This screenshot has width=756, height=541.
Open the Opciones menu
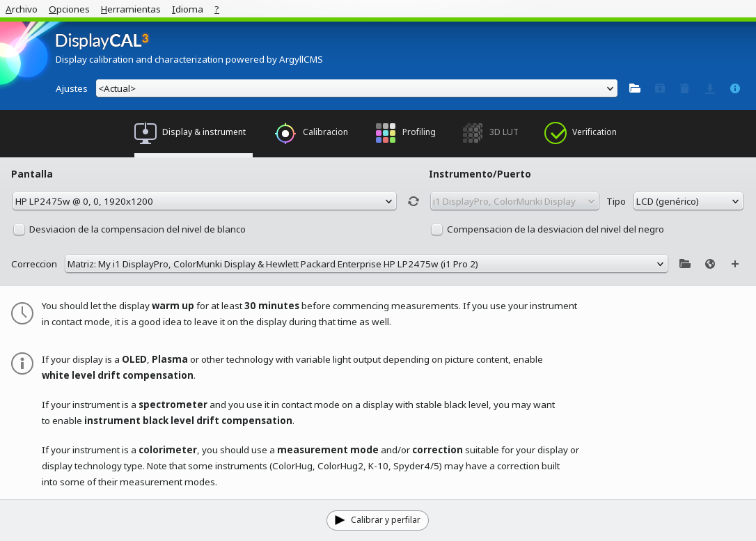[x=69, y=9]
